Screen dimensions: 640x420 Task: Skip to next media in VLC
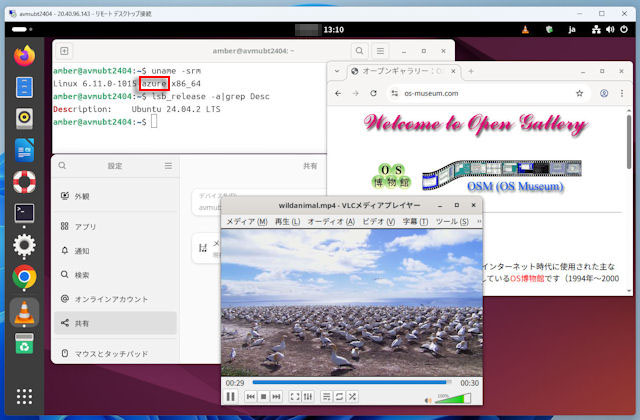(x=276, y=397)
